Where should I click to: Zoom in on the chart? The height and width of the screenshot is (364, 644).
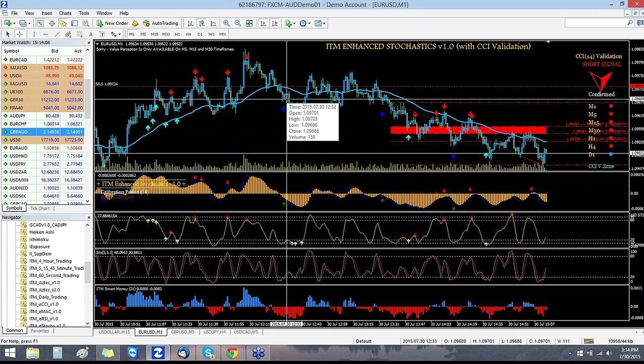click(226, 23)
